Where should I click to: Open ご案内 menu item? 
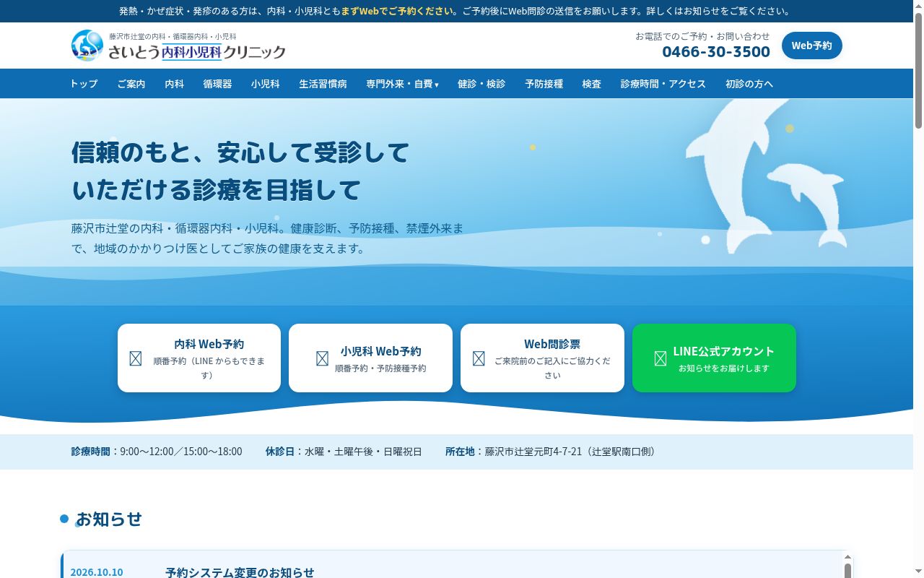pos(131,84)
